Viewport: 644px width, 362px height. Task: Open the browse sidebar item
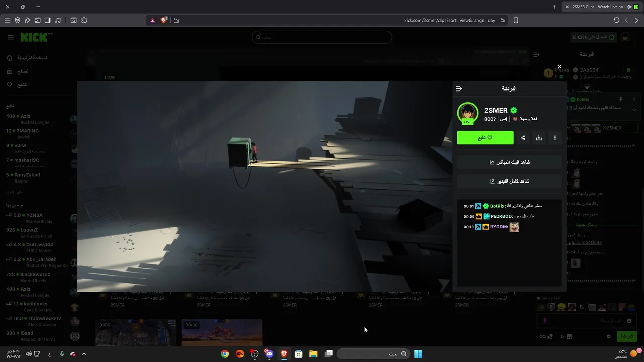click(18, 71)
